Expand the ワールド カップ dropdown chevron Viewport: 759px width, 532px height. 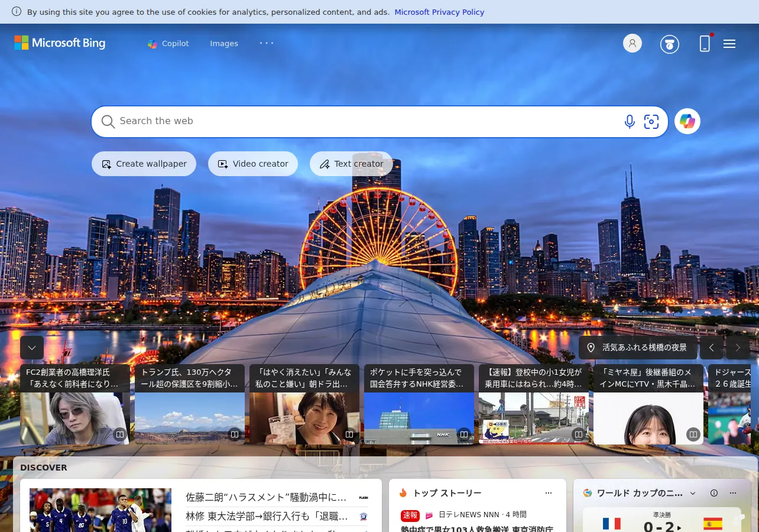(x=693, y=493)
